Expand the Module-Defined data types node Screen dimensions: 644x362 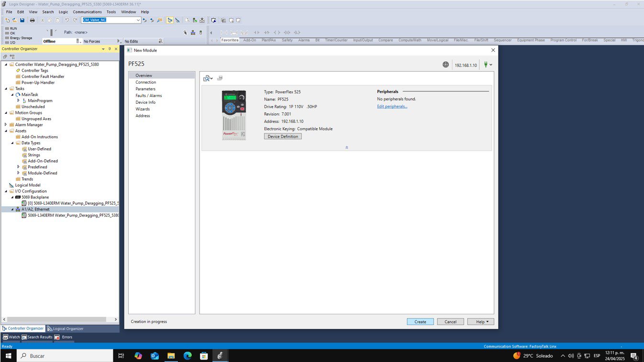(x=18, y=173)
